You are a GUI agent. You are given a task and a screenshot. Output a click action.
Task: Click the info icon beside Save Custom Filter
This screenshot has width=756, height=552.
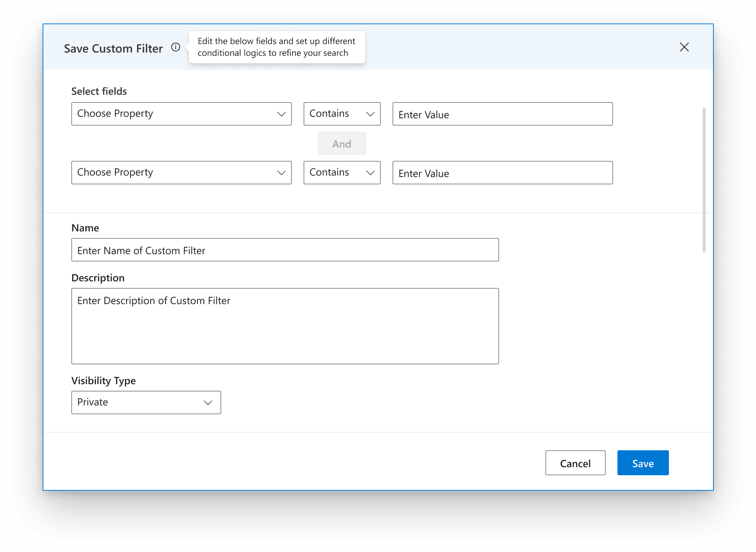[x=176, y=47]
